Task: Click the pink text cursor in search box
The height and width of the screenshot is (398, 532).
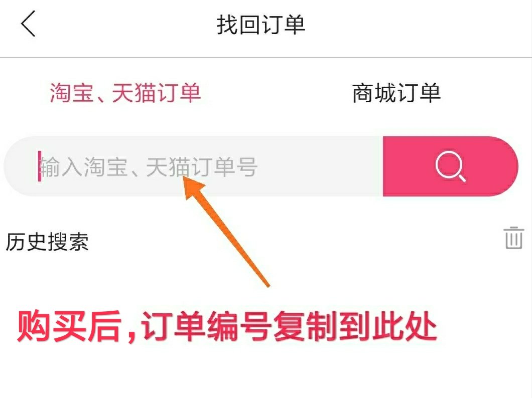Action: click(x=40, y=166)
